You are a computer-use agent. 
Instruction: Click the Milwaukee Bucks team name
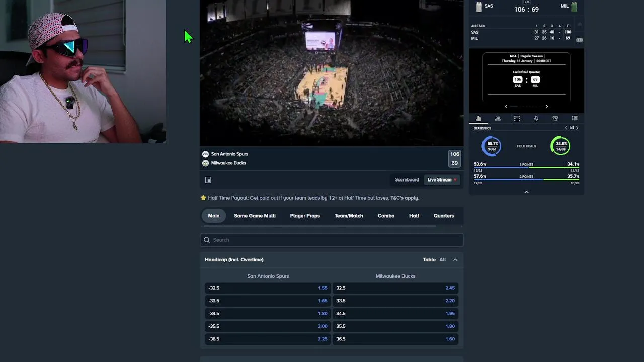228,163
